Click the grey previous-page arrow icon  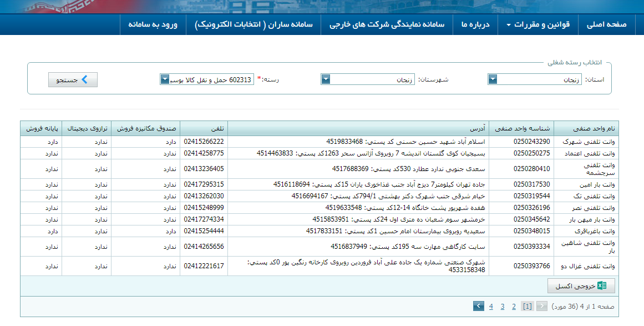point(541,306)
